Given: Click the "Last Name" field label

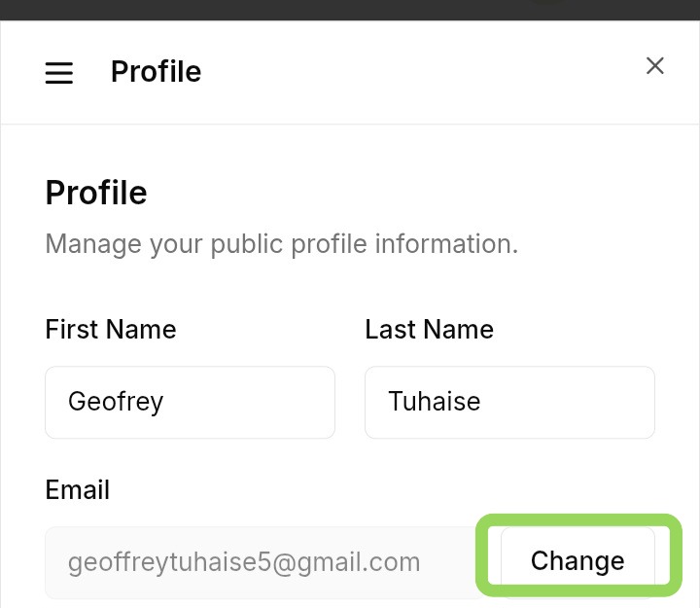Looking at the screenshot, I should tap(429, 330).
